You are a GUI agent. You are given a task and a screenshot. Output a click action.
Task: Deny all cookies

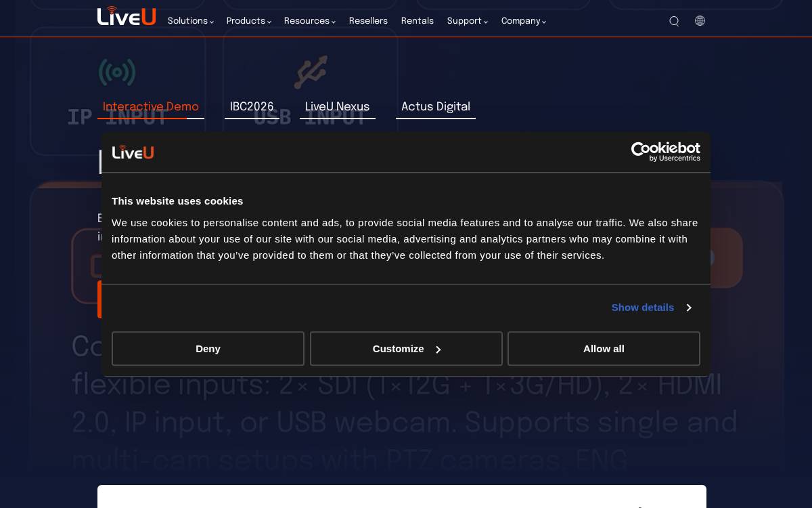point(208,349)
